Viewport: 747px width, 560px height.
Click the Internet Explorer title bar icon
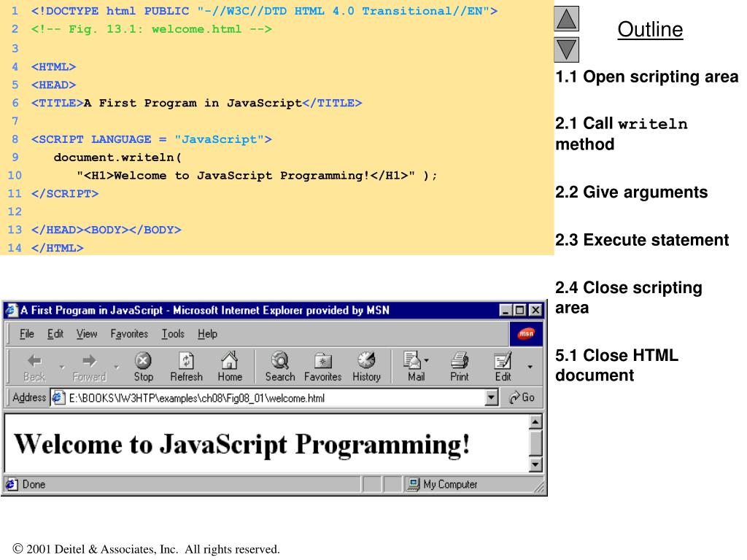[x=12, y=311]
